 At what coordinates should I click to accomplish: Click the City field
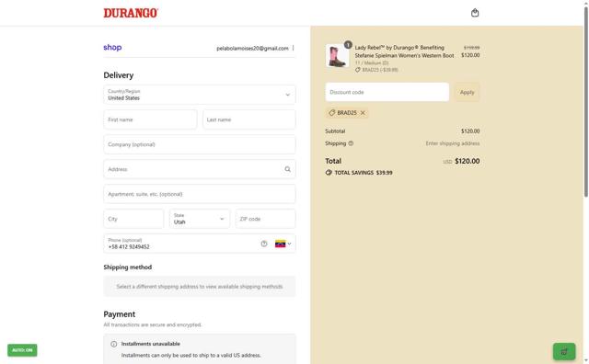(133, 219)
